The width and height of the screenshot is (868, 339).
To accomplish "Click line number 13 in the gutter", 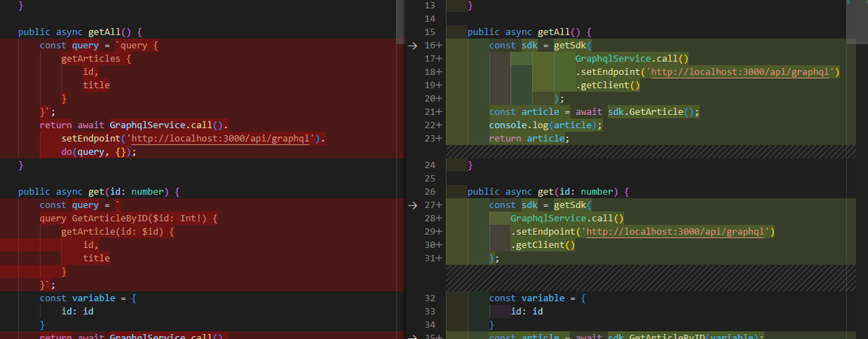I will [x=430, y=6].
